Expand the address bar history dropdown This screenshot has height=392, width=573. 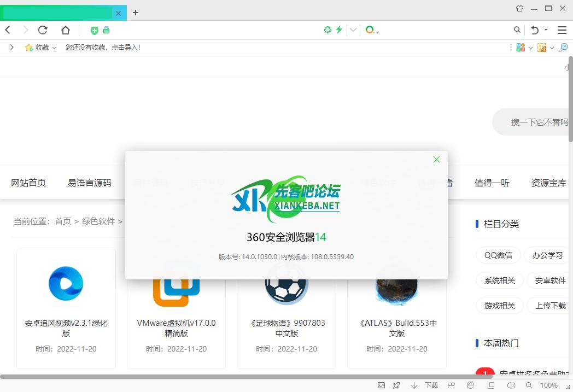(x=353, y=30)
